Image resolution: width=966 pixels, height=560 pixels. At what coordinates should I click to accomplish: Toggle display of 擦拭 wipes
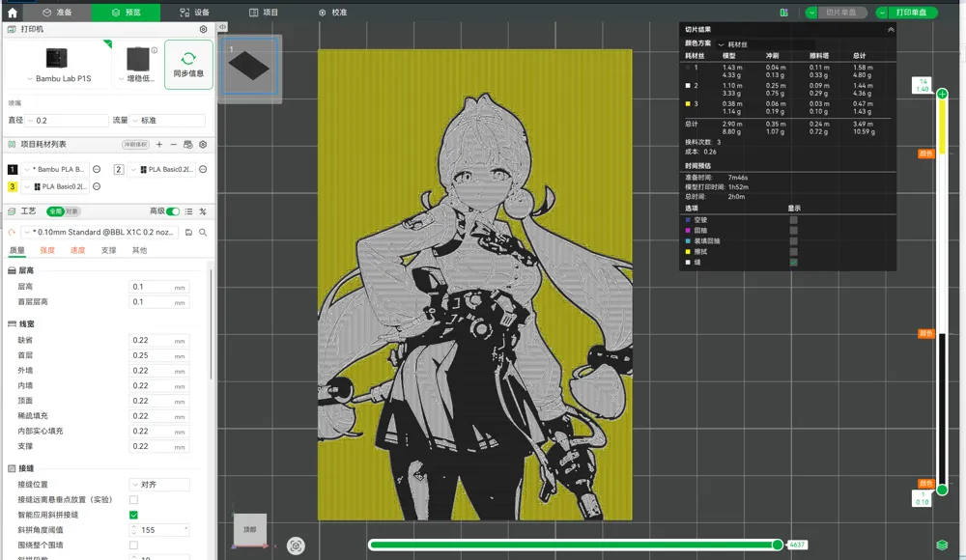pyautogui.click(x=793, y=251)
